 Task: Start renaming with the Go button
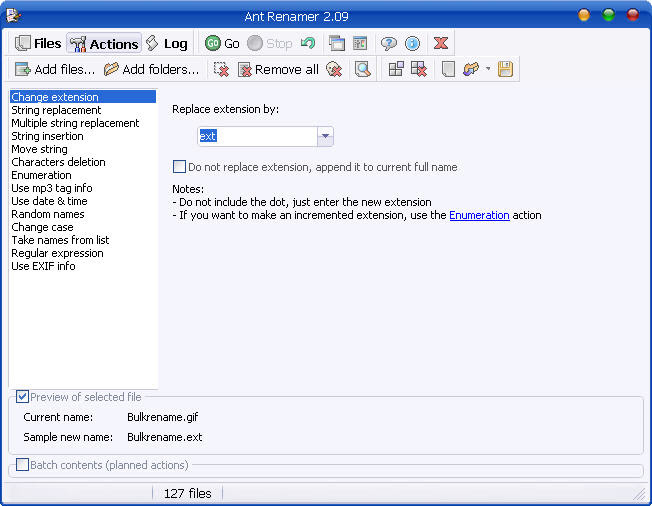pos(222,43)
